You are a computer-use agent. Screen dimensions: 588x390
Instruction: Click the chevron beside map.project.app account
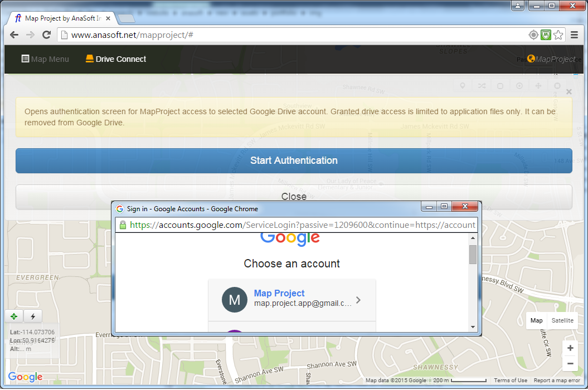(358, 300)
